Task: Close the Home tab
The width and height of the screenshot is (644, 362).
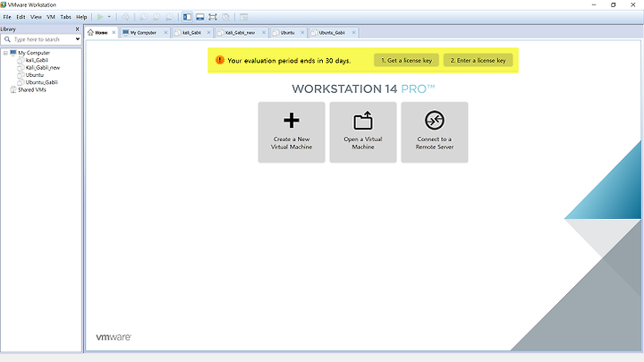Action: point(114,32)
